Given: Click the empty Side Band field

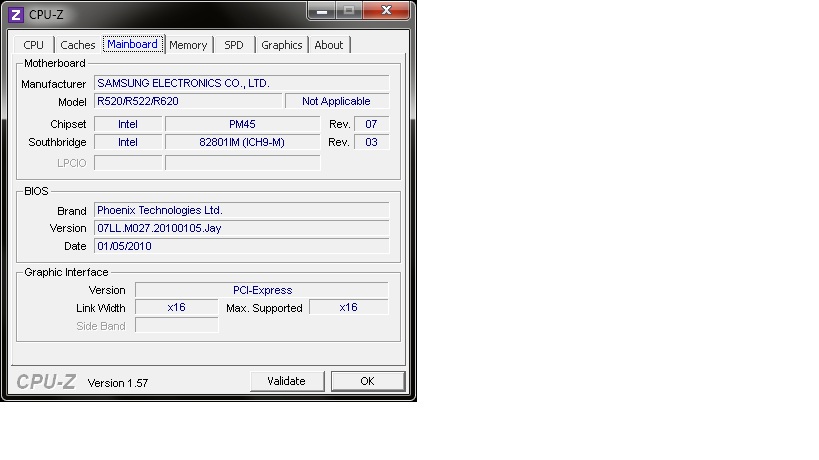Looking at the screenshot, I should coord(177,325).
